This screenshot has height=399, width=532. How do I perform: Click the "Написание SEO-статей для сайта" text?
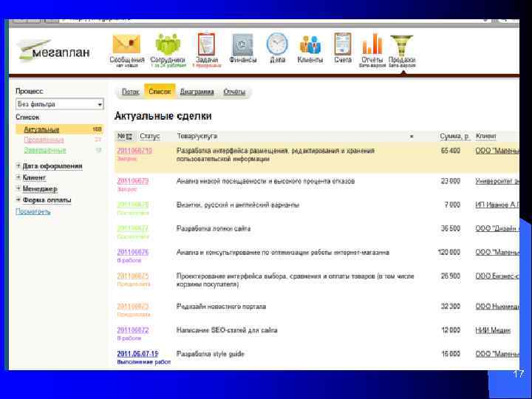[x=227, y=330]
